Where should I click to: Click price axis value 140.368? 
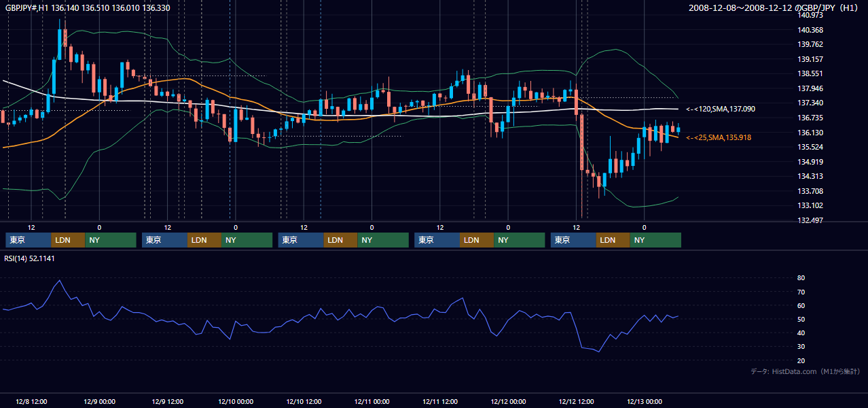pos(811,30)
